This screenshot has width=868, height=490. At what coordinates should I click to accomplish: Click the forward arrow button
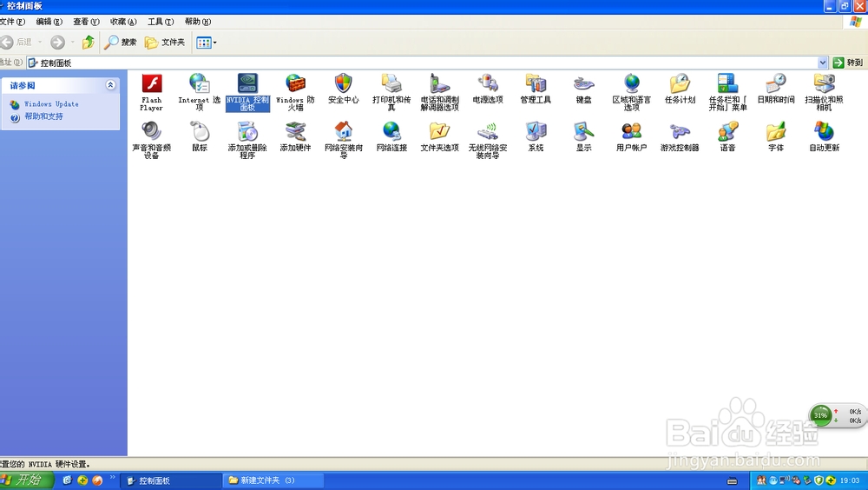pos(57,42)
